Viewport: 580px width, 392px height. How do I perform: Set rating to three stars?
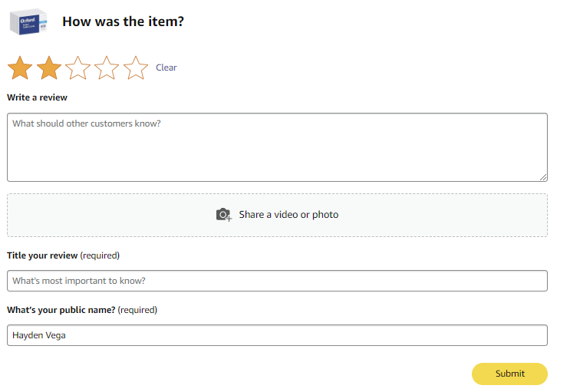(x=78, y=68)
